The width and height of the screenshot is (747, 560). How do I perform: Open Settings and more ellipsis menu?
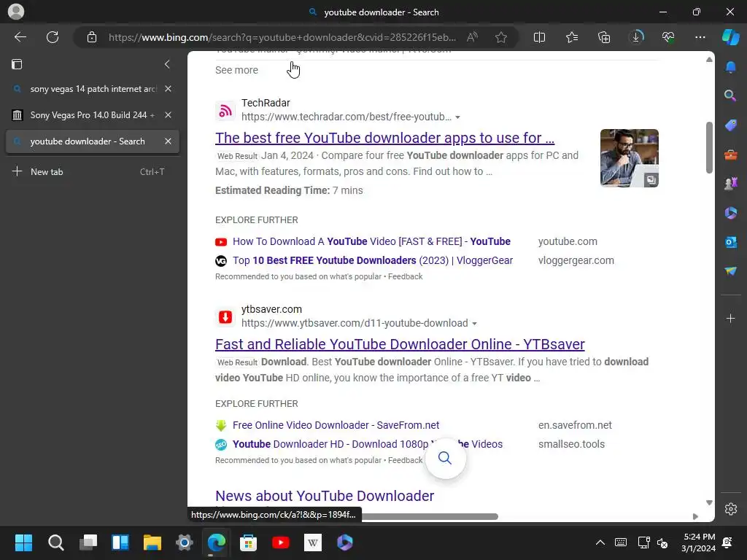[700, 37]
